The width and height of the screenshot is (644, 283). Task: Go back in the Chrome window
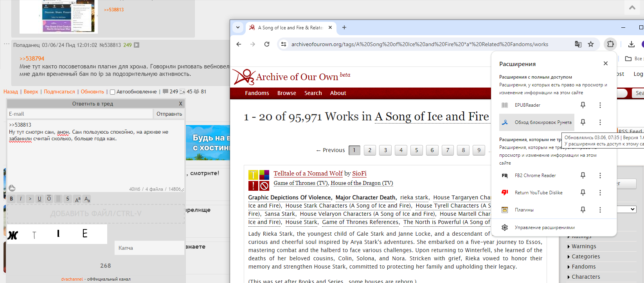pos(239,44)
